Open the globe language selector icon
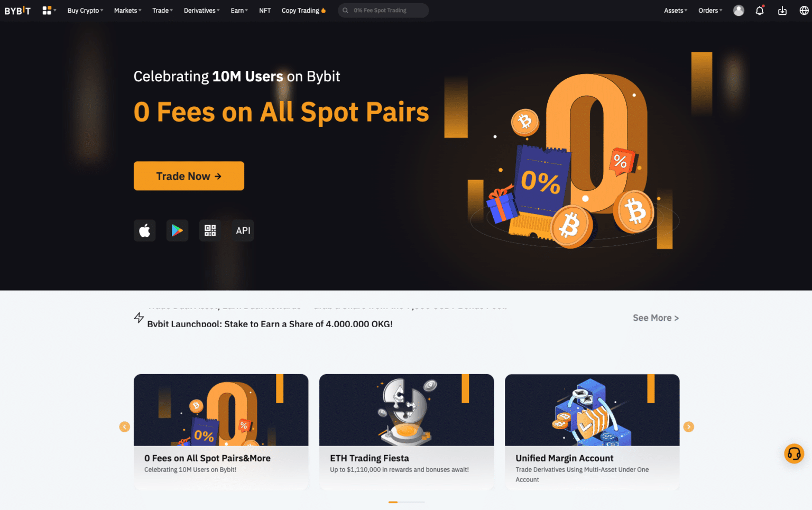This screenshot has height=510, width=812. point(804,11)
